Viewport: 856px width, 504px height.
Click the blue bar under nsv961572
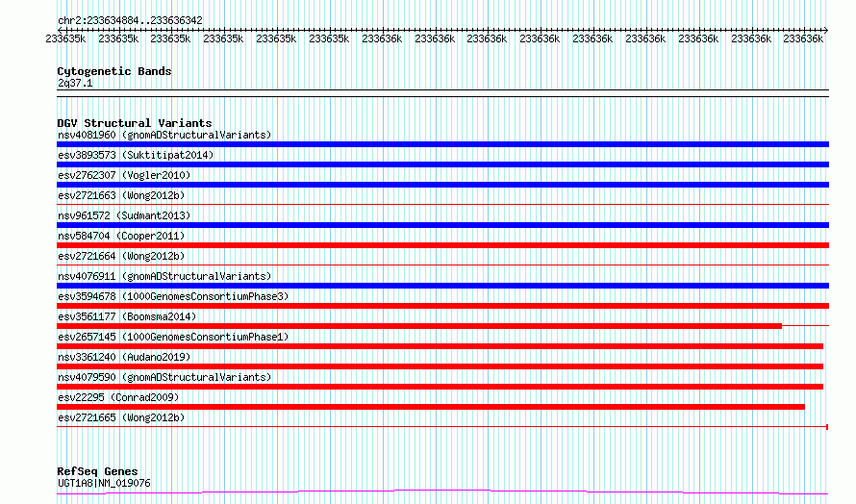442,225
